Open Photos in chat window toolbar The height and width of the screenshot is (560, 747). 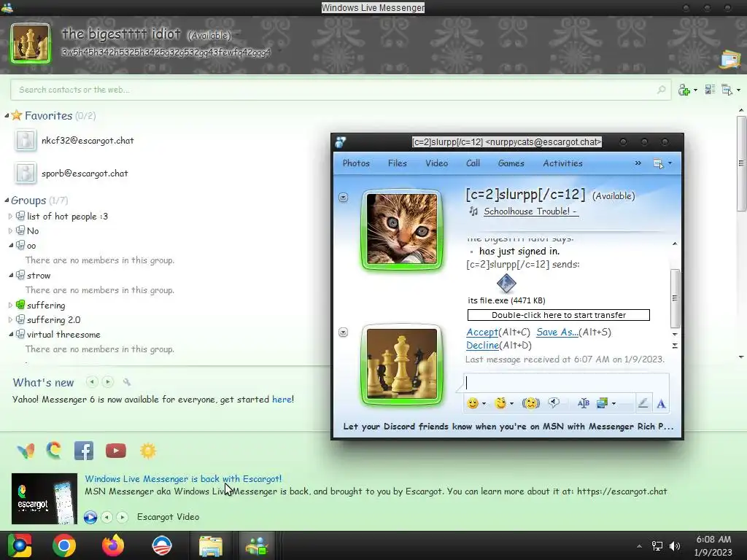coord(356,163)
